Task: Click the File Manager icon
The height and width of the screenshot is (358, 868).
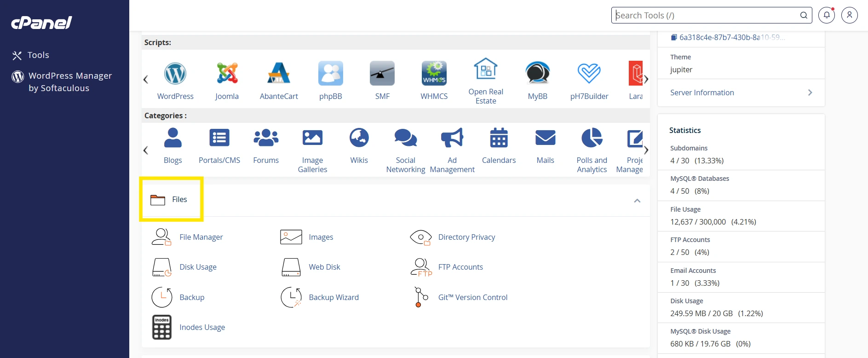Action: (x=161, y=237)
